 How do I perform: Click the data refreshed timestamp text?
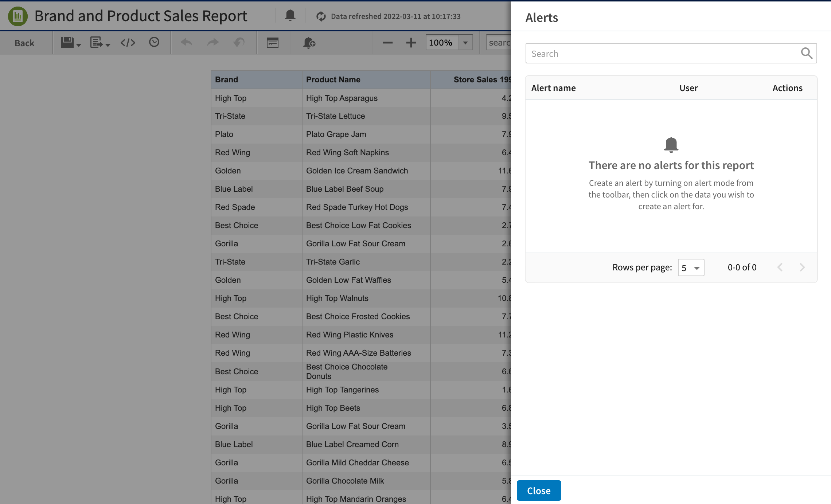pos(395,16)
